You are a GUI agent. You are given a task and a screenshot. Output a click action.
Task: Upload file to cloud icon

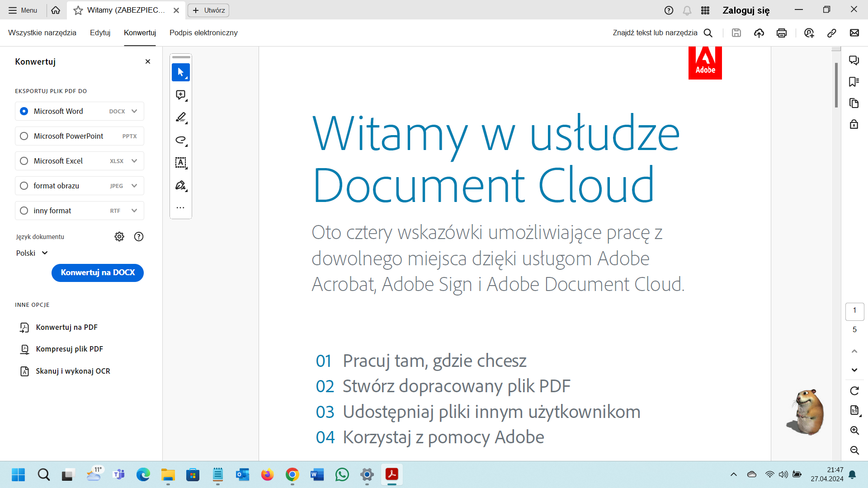759,33
